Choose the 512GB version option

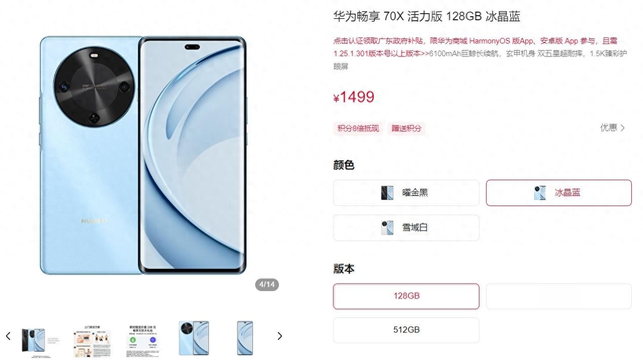pyautogui.click(x=406, y=330)
